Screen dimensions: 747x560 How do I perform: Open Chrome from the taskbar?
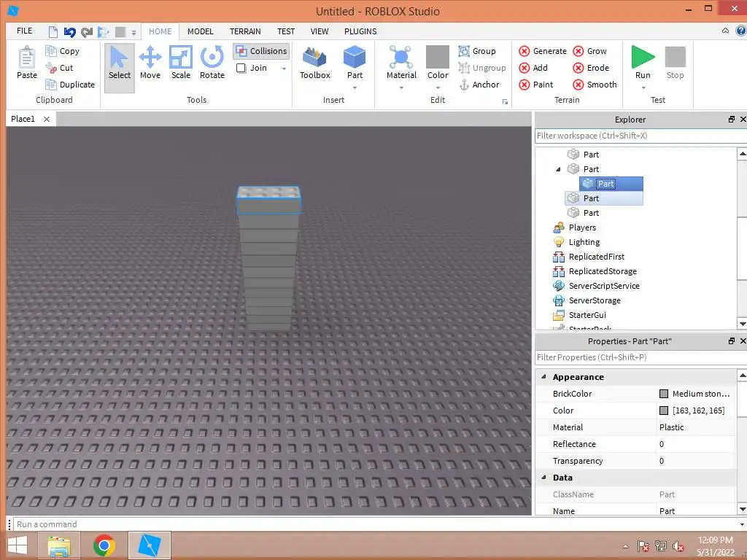104,545
